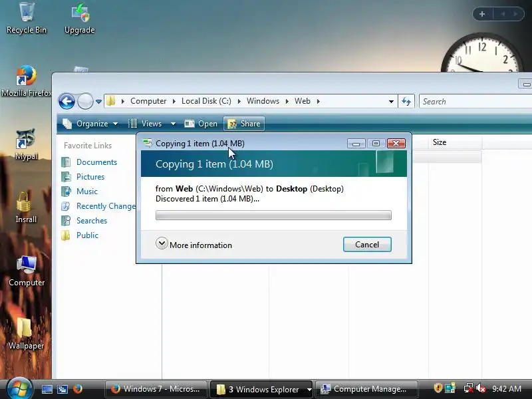Viewport: 532px width, 399px height.
Task: Expand the arrow after Web breadcrumb
Action: click(x=319, y=102)
